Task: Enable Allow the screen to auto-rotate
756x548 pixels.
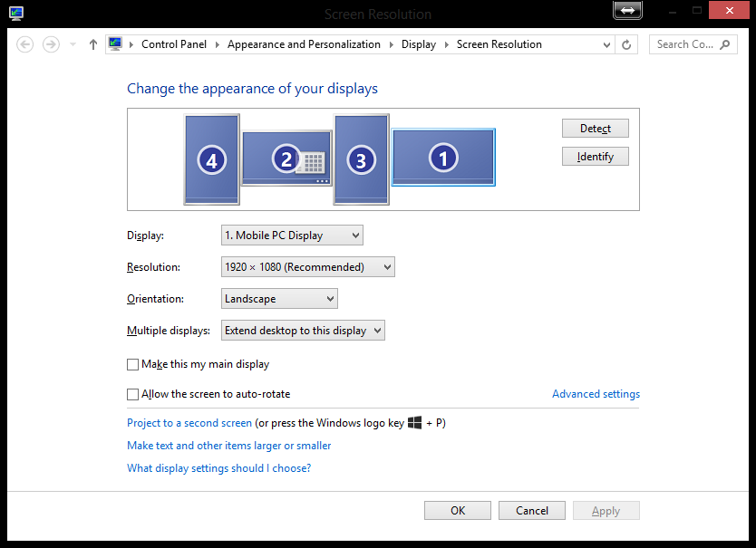Action: (132, 394)
